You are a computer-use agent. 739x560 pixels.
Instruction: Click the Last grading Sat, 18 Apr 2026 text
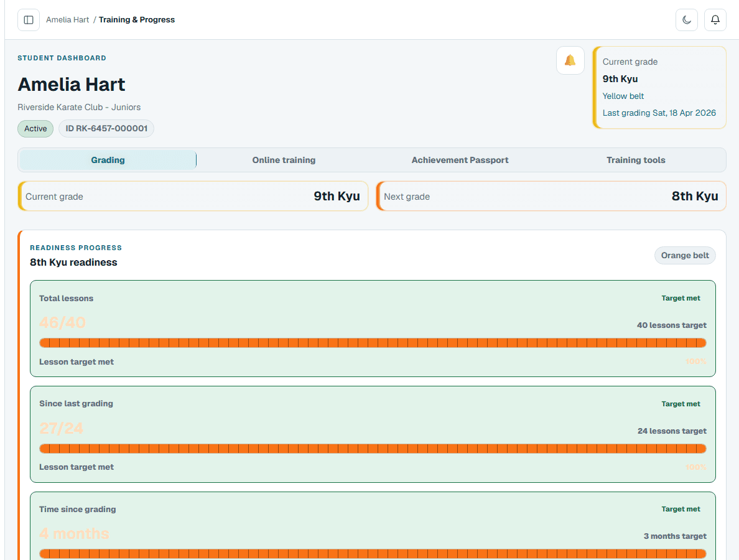pyautogui.click(x=659, y=113)
